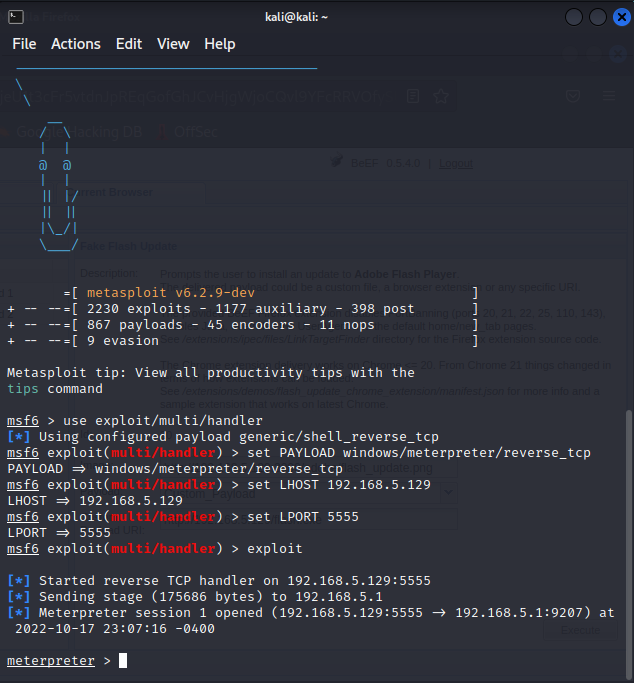Click Execute button in BeEF window
Screen dimensions: 634x683
[580, 630]
